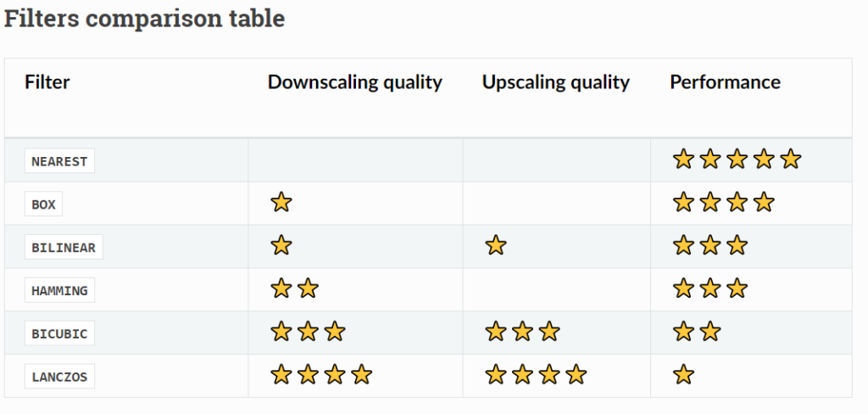Screen dimensions: 868x414
Task: Click the Performance column header
Action: (x=725, y=82)
